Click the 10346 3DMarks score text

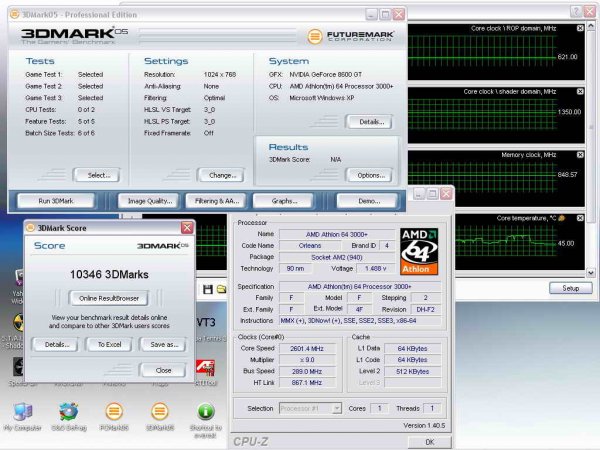(109, 274)
